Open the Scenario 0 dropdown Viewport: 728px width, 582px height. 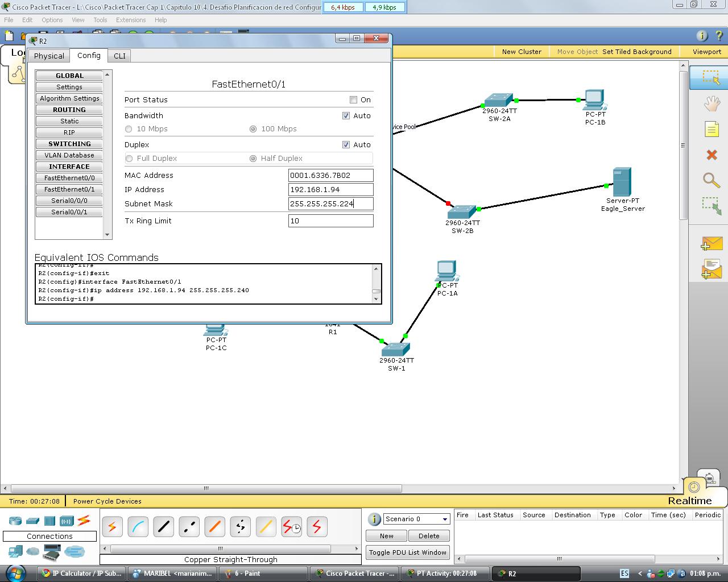point(417,519)
